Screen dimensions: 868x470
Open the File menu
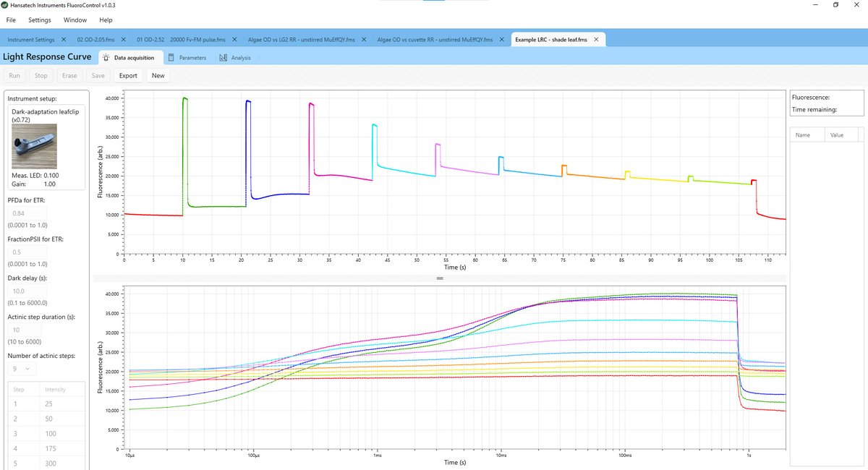(x=10, y=20)
